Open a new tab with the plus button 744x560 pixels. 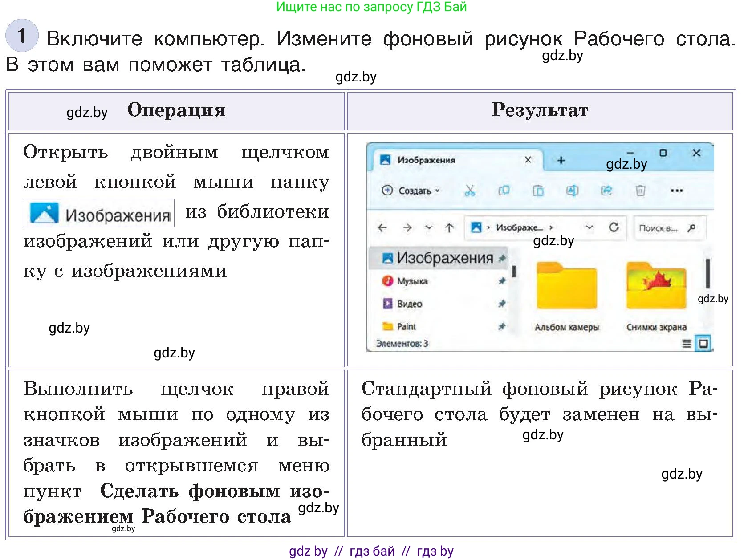tap(560, 161)
